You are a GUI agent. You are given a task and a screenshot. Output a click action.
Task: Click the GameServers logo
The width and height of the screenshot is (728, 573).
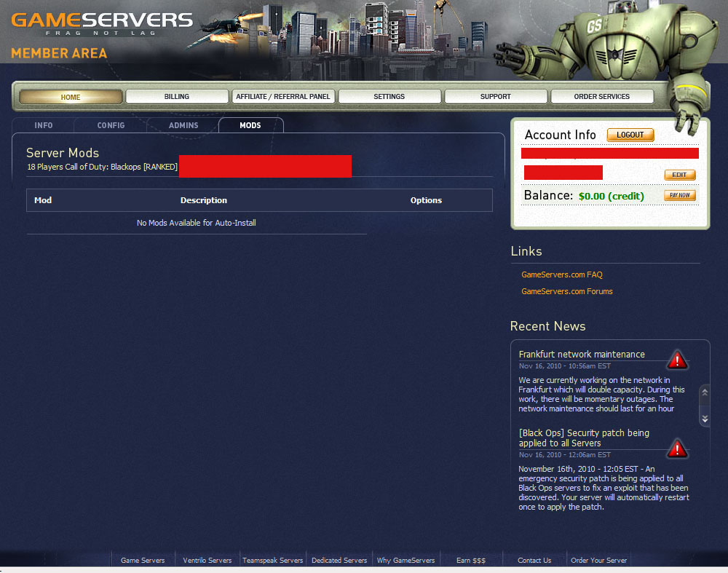coord(102,24)
